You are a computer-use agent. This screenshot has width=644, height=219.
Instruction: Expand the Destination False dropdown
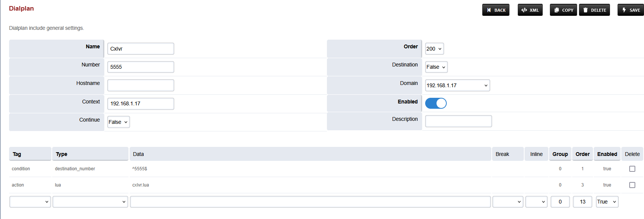coord(436,67)
